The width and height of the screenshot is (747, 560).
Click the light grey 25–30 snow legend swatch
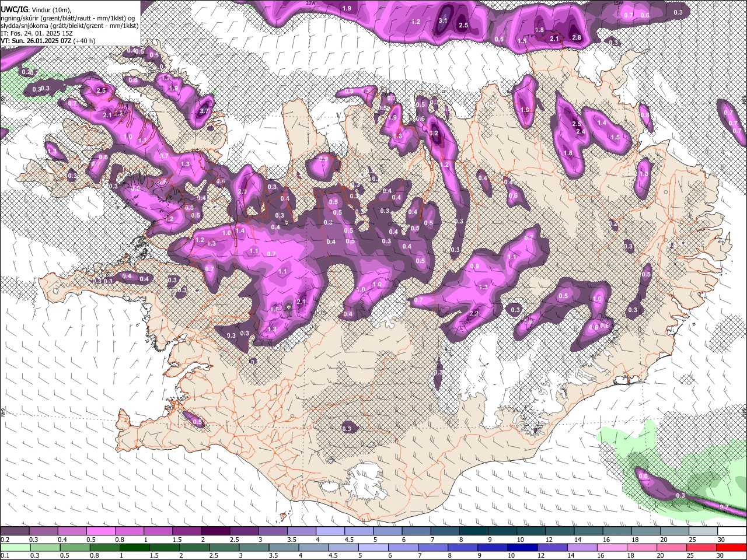(704, 531)
